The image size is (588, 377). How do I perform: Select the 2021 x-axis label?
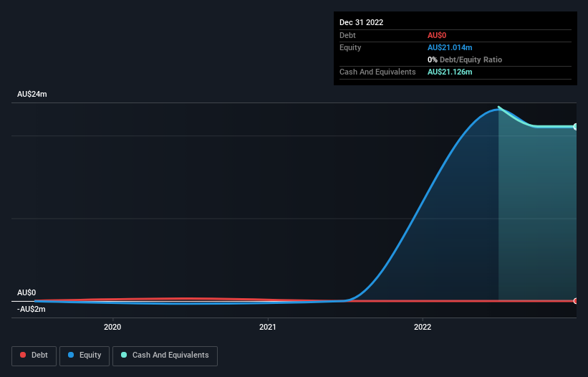268,327
